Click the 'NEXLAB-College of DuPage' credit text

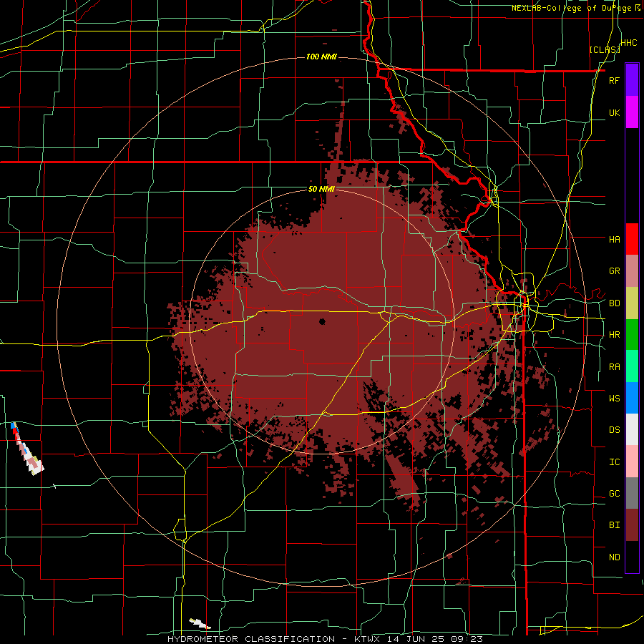[571, 8]
